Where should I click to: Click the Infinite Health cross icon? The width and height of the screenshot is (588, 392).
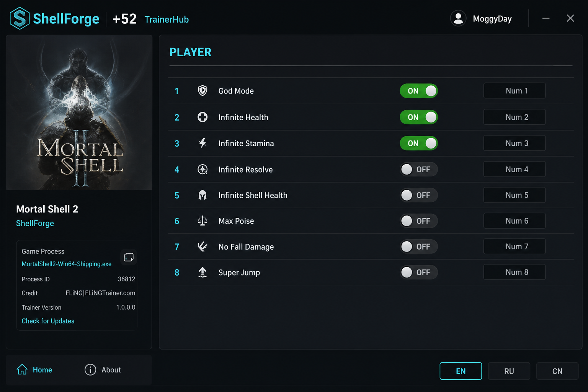[x=203, y=117]
